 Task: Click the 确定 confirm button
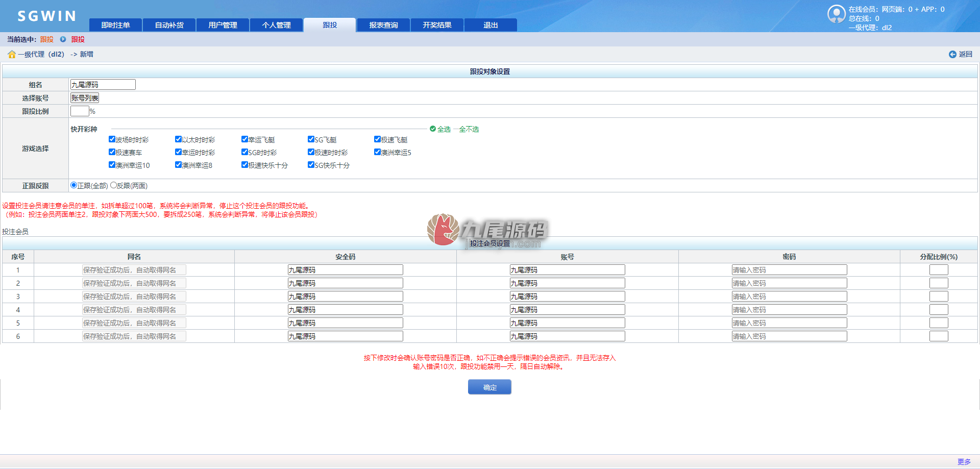[489, 387]
